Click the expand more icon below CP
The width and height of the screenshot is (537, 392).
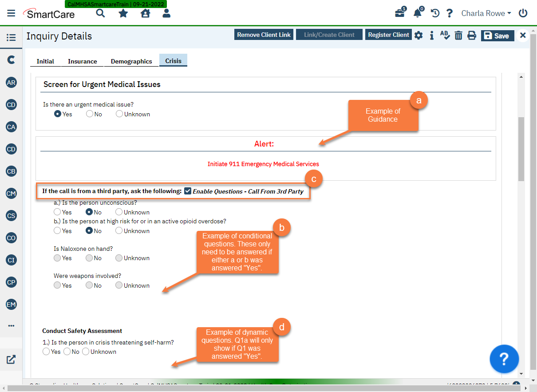tap(11, 325)
